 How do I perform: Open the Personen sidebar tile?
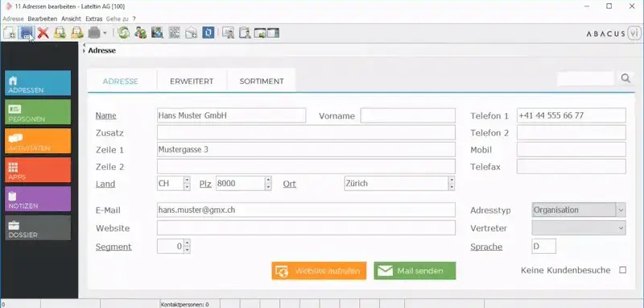tap(38, 112)
